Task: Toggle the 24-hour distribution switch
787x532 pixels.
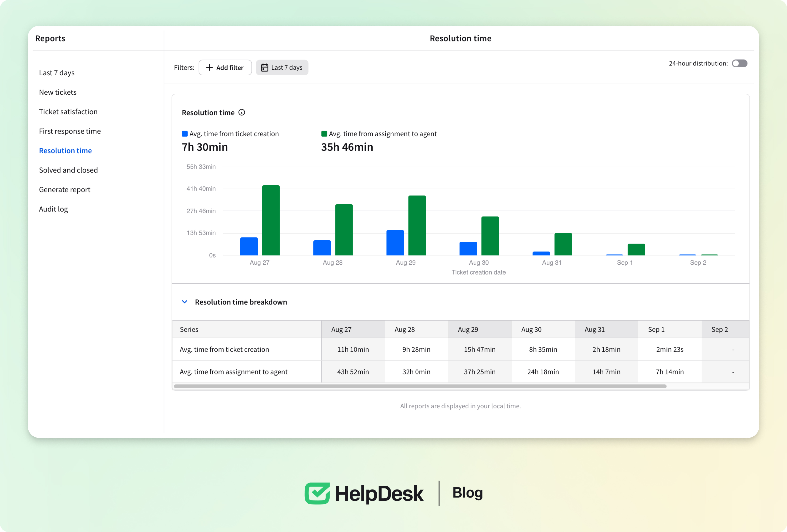Action: (739, 63)
